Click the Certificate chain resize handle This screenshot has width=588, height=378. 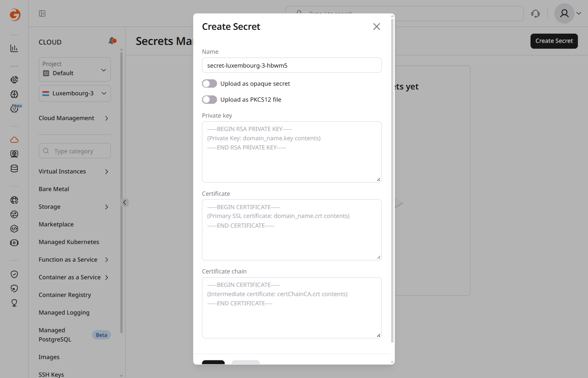(x=378, y=335)
